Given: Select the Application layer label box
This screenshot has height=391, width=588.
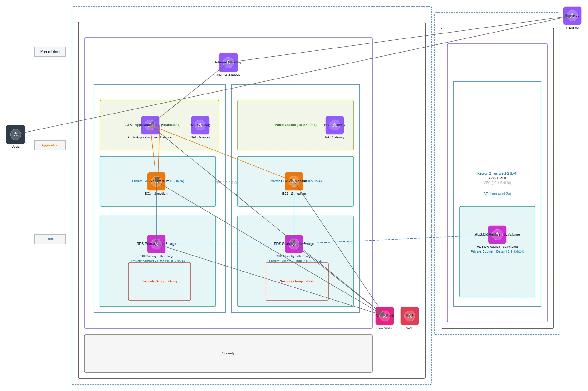Looking at the screenshot, I should tap(50, 145).
